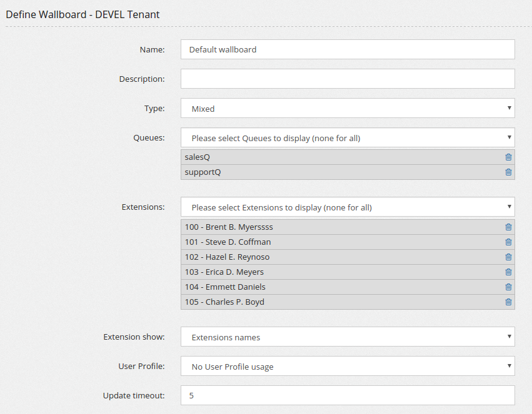Viewport: 532px width, 414px height.
Task: Delete extension 100 Brent B. Myerssss
Action: tap(508, 227)
